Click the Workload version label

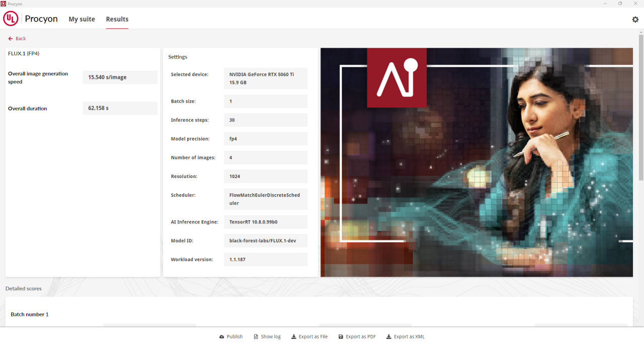[x=192, y=259]
